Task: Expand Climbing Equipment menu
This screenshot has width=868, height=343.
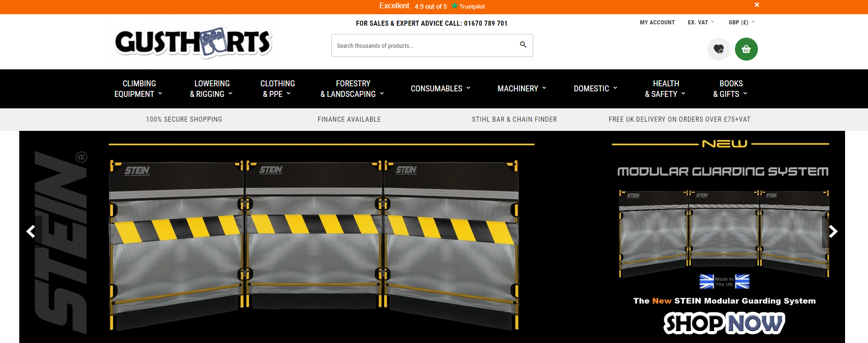Action: click(138, 89)
